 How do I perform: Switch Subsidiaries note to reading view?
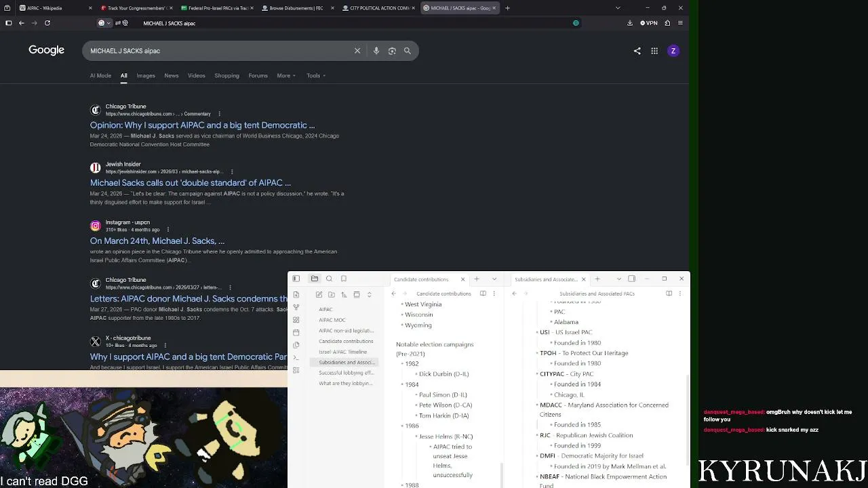click(x=669, y=293)
